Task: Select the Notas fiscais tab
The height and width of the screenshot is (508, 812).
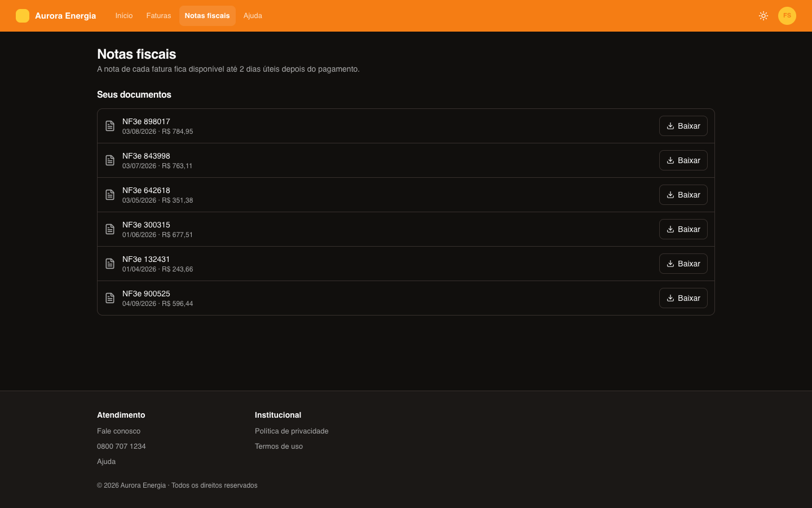Action: (208, 16)
